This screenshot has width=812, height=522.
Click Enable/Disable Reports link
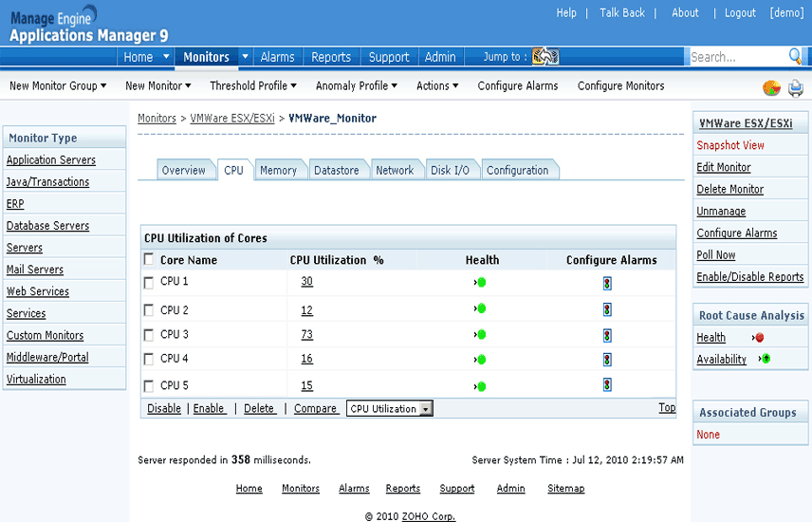point(749,277)
